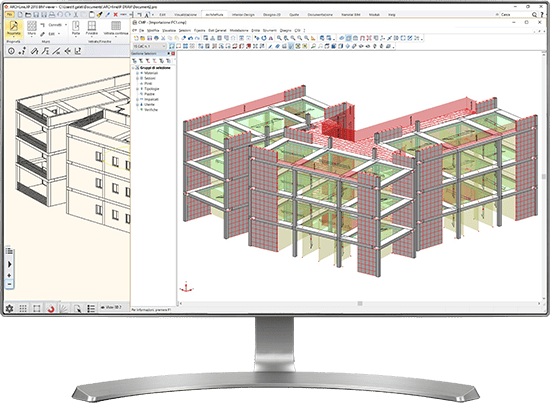
Task: Open the load case combo box in CMP toolbar
Action: pyautogui.click(x=149, y=46)
